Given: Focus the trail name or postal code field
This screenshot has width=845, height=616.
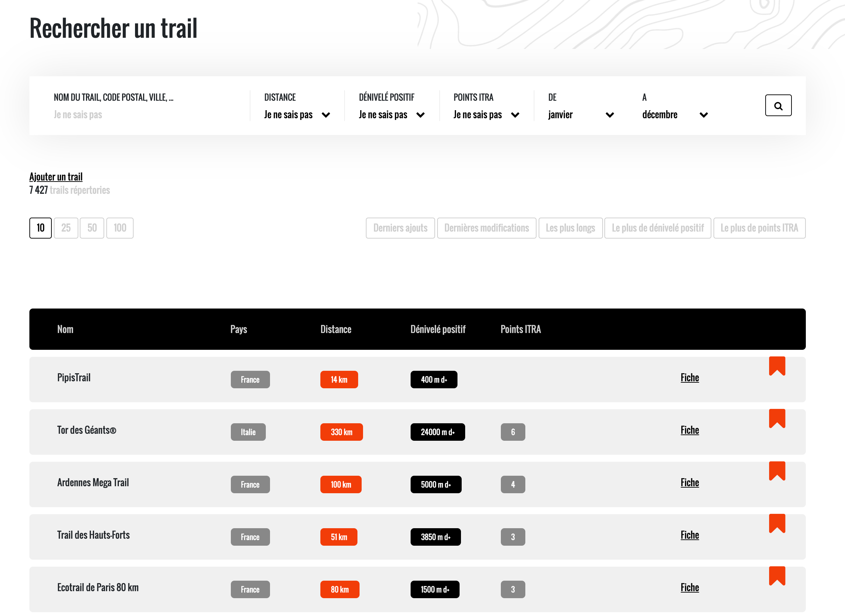Looking at the screenshot, I should pyautogui.click(x=145, y=114).
